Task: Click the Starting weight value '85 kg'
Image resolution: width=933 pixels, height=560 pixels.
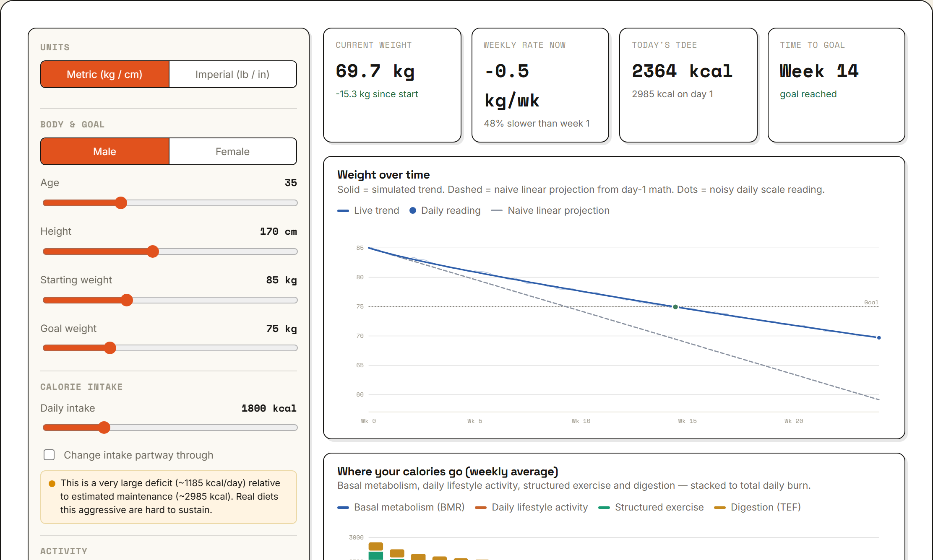Action: [x=281, y=280]
